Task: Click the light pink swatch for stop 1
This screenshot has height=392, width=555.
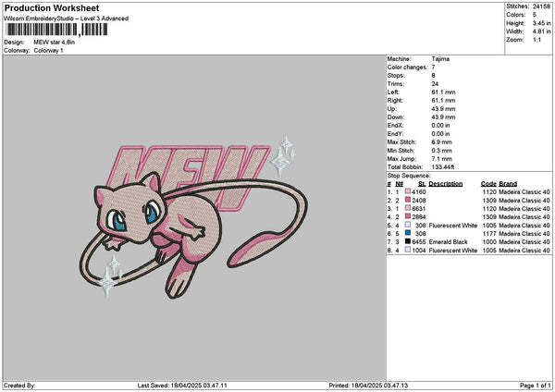Action: coord(407,191)
